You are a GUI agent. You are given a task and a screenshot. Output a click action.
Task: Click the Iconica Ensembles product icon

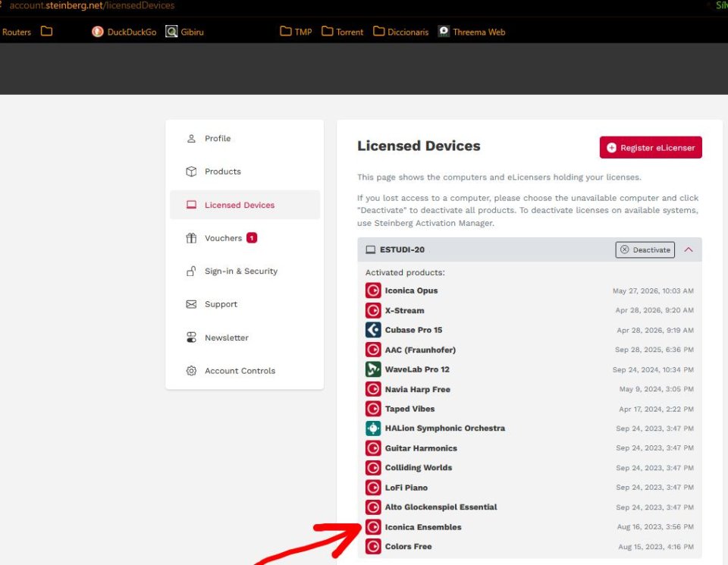(373, 527)
